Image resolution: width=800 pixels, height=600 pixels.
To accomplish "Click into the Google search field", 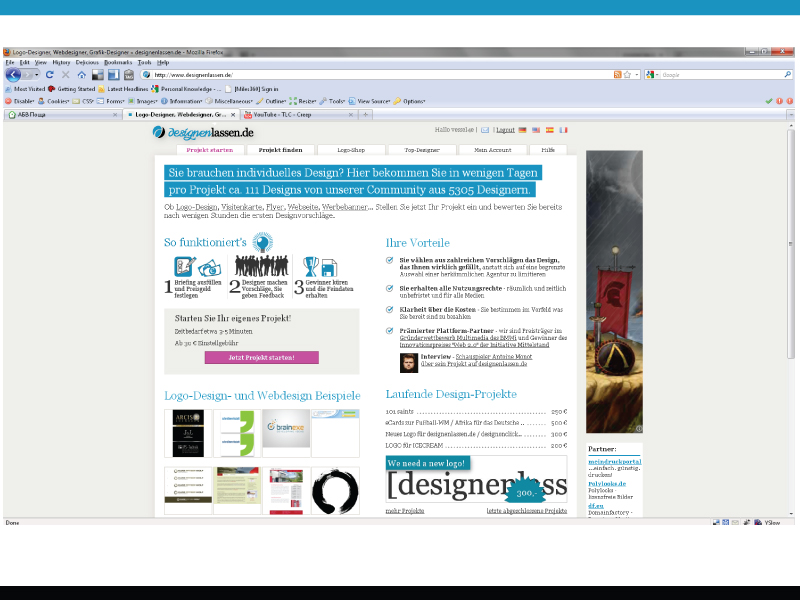I will pyautogui.click(x=721, y=74).
